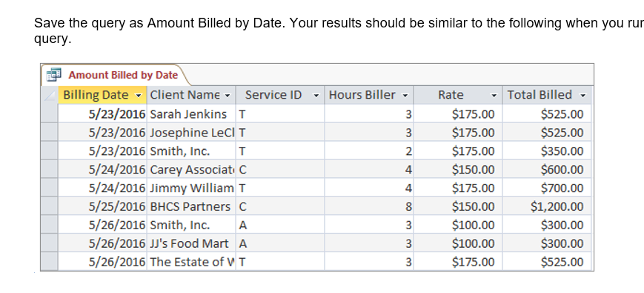Open the Total Billed column dropdown arrow
644x293 pixels.
(582, 96)
